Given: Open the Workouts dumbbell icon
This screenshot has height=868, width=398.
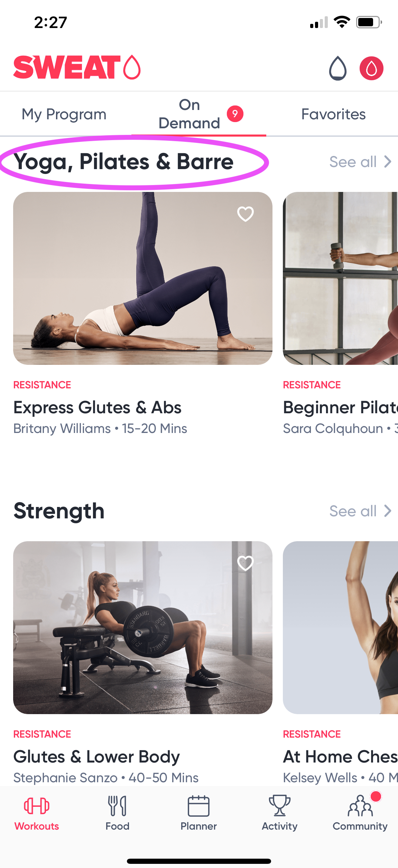Looking at the screenshot, I should click(x=37, y=805).
